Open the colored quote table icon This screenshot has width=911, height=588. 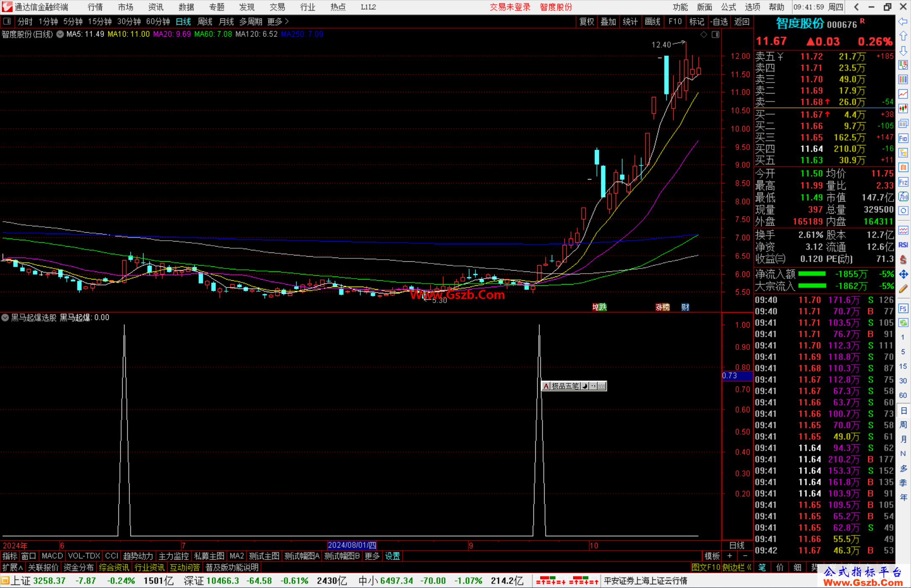pos(903,80)
